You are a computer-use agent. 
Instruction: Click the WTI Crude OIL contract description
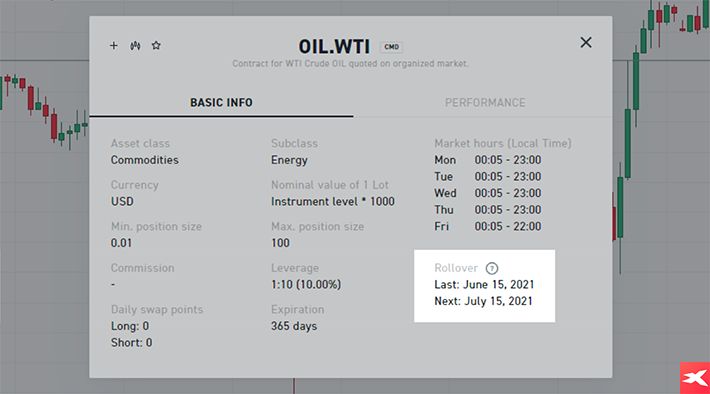(x=350, y=64)
